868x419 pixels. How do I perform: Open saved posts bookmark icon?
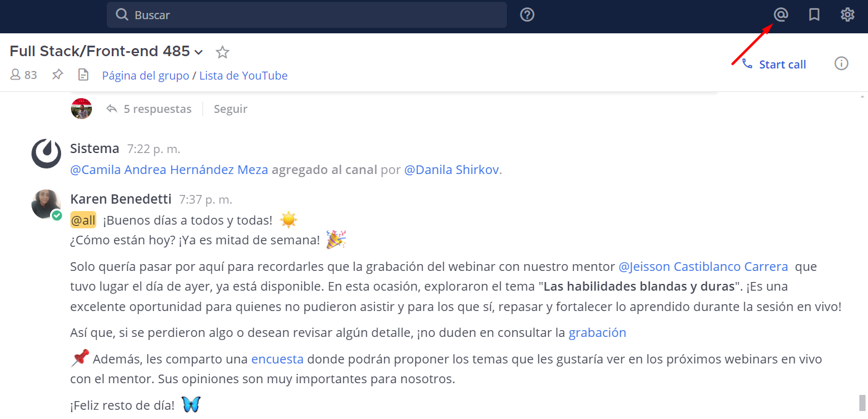coord(814,15)
